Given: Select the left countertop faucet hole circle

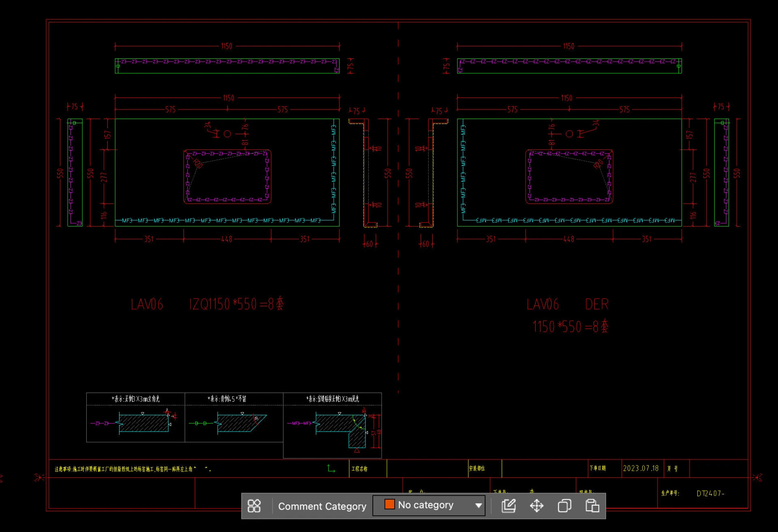Looking at the screenshot, I should [227, 134].
